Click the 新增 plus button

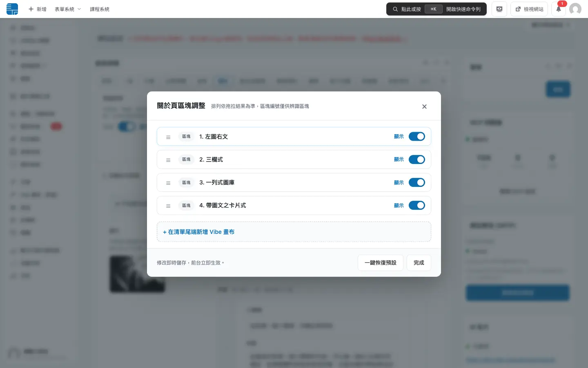[x=37, y=9]
